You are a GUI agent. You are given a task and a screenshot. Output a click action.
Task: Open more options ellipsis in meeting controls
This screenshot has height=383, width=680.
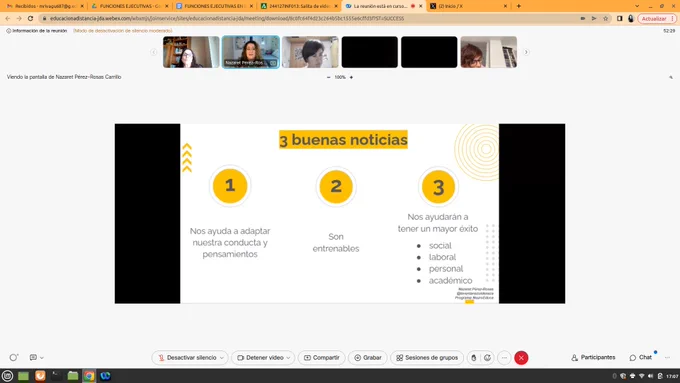504,358
